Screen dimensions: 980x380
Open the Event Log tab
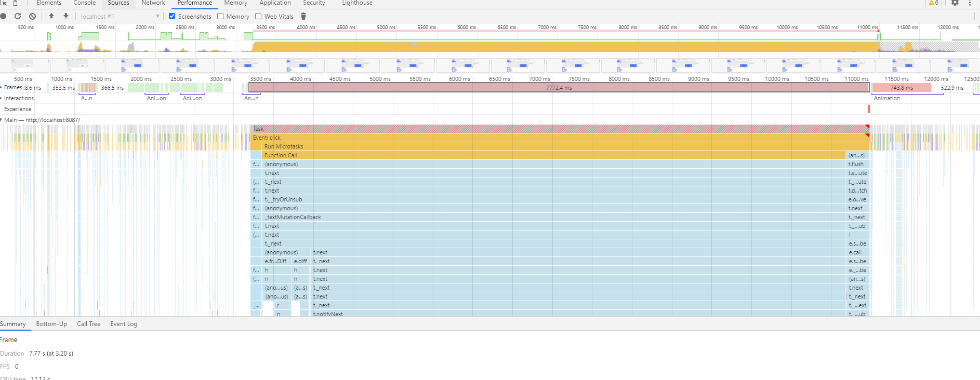pyautogui.click(x=124, y=324)
